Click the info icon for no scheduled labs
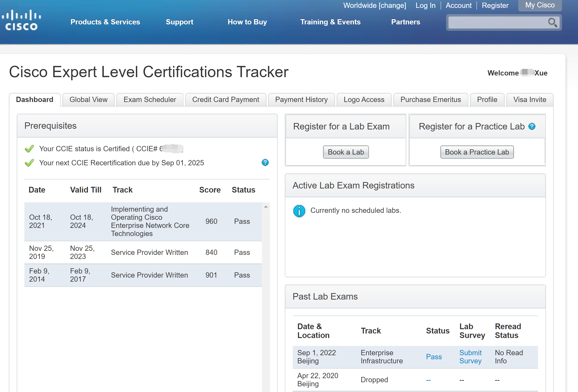578x392 pixels. (299, 211)
